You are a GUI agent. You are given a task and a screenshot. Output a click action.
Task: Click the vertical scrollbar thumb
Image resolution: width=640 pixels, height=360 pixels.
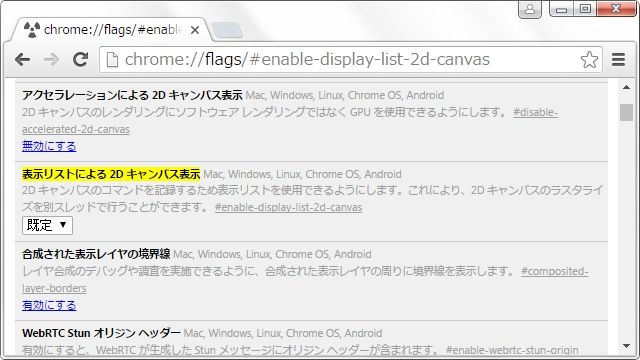tap(626, 112)
